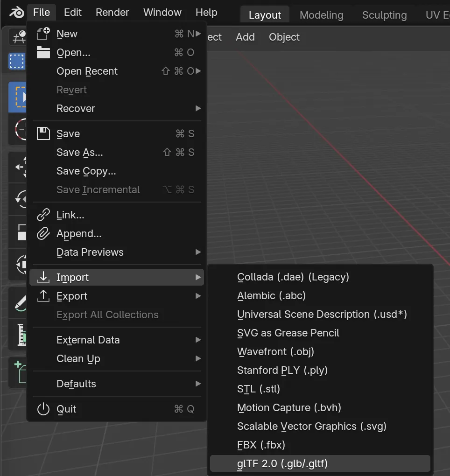
Task: Expand the External Data submenu
Action: coord(198,340)
